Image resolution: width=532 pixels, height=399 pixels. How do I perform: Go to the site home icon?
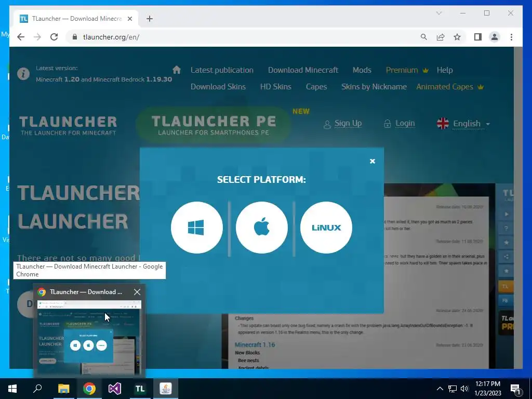click(177, 70)
